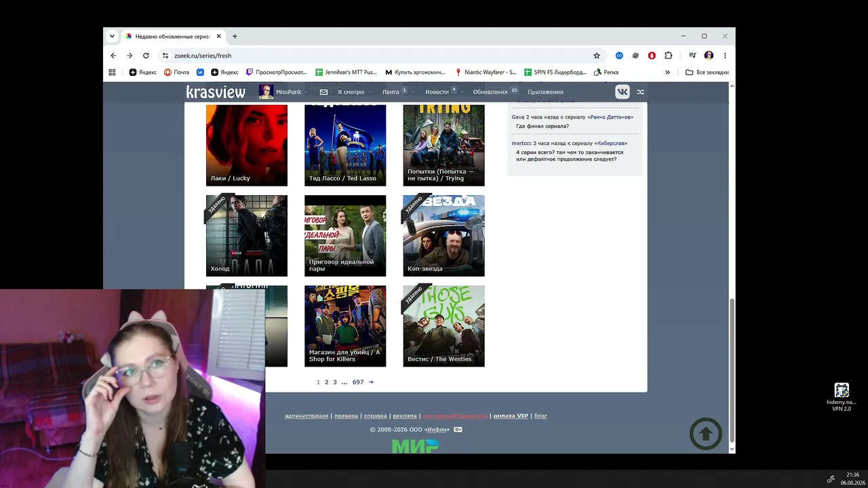This screenshot has height=488, width=868.
Task: Open the mail envelope icon in krasview header
Action: click(323, 92)
